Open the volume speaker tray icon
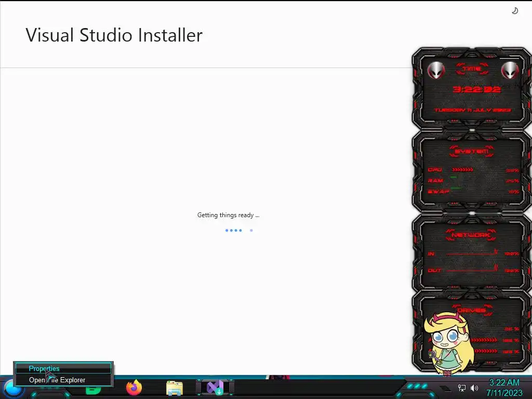Image resolution: width=532 pixels, height=399 pixels. coord(474,388)
